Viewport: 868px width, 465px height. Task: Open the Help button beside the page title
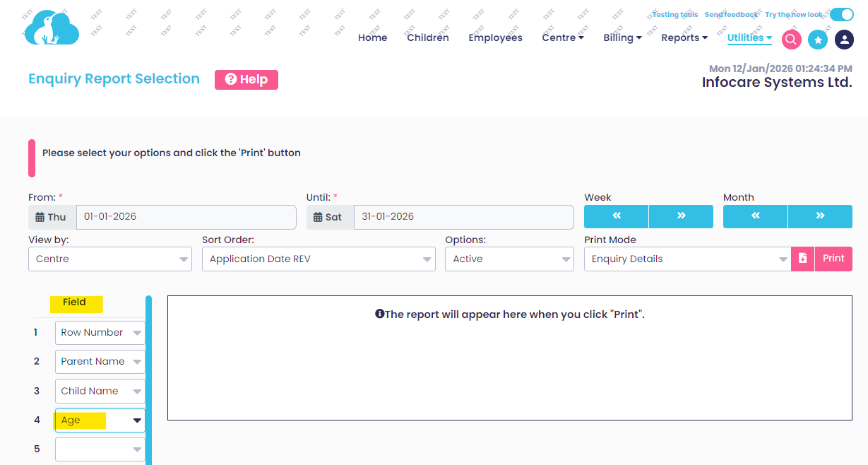point(246,80)
